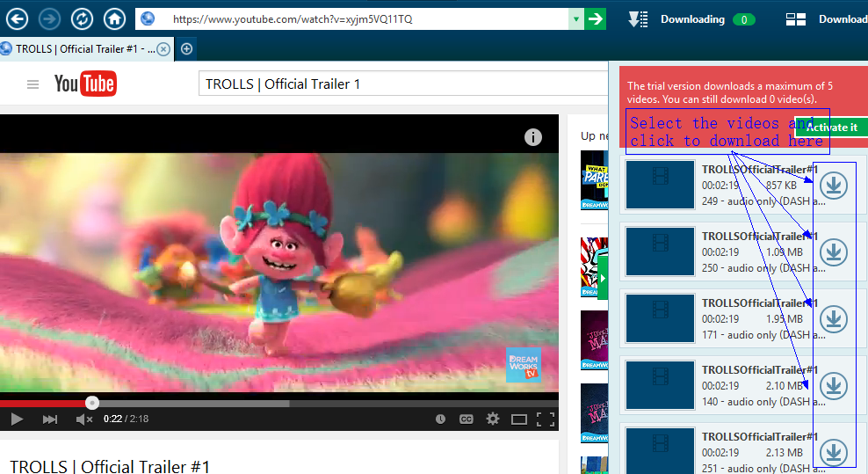Toggle closed captions CC
This screenshot has height=474, width=868.
point(467,419)
